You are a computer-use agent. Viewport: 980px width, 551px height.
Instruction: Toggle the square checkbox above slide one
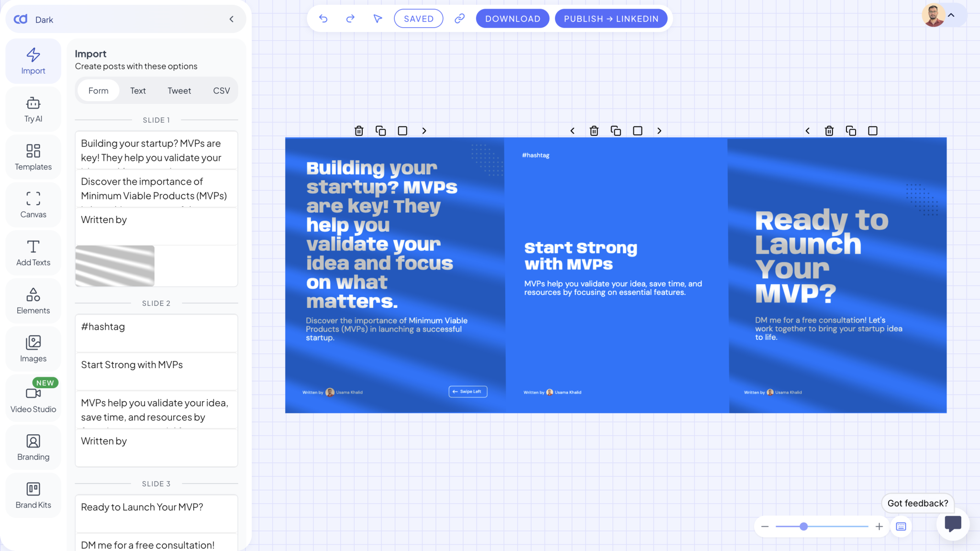pyautogui.click(x=402, y=131)
